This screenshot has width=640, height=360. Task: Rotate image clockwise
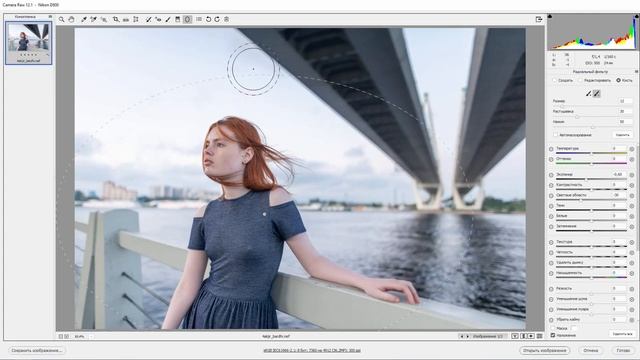click(217, 19)
